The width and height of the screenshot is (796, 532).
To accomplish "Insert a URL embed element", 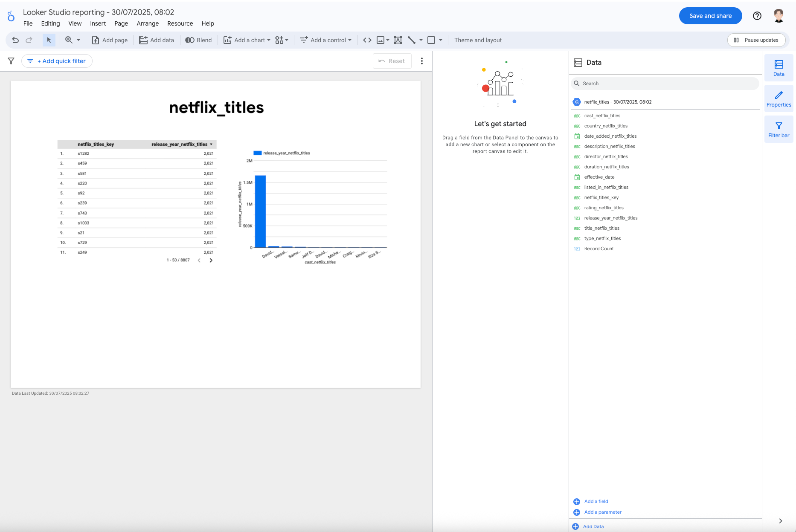I will pos(367,40).
